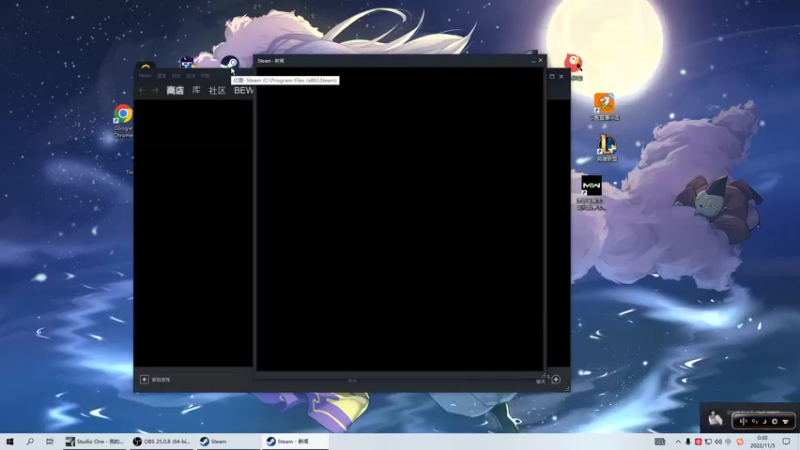Expand the hidden system tray icons chevron
The image size is (800, 450).
678,442
